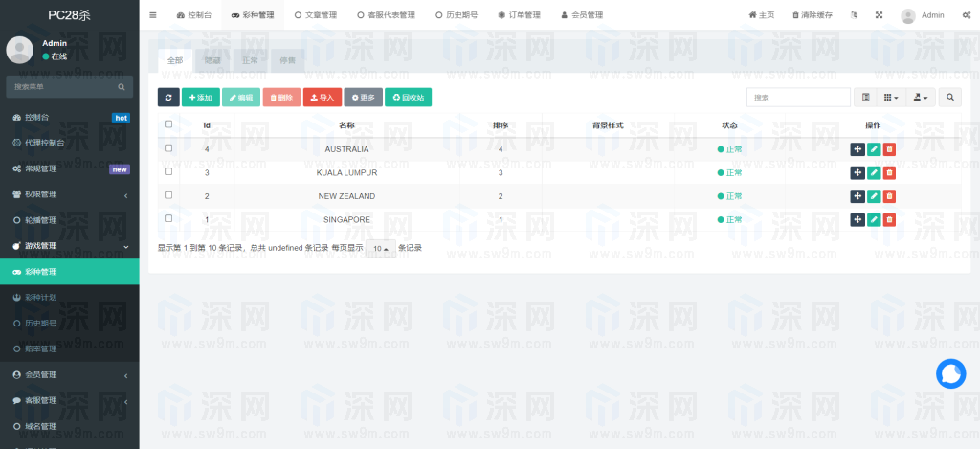This screenshot has width=980, height=449.
Task: Open the page size 10 dropdown
Action: 381,248
